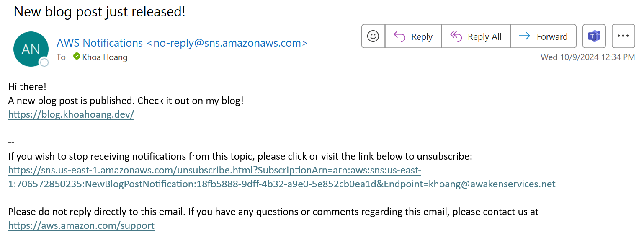
Task: Click the green check icon beside Khoa Hoang
Action: 77,56
